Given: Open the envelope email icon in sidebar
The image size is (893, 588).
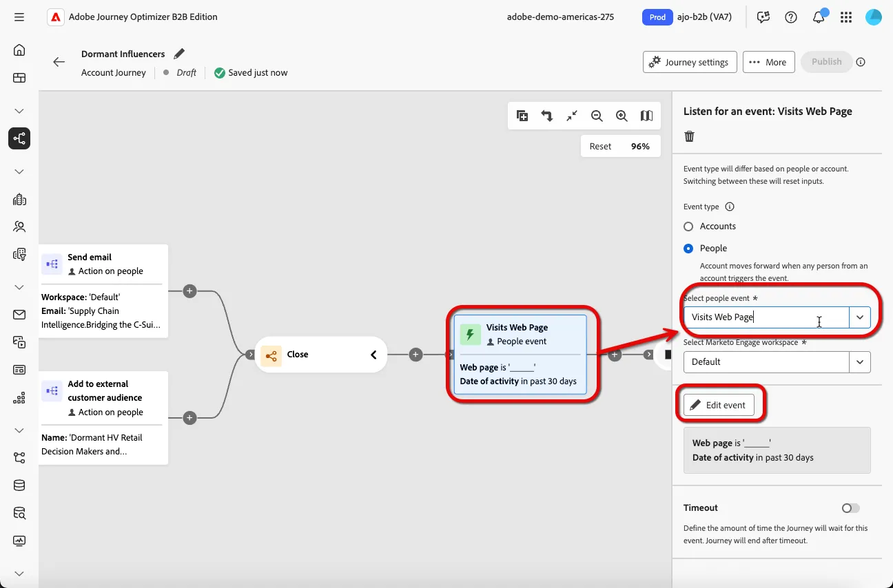Looking at the screenshot, I should pyautogui.click(x=19, y=315).
